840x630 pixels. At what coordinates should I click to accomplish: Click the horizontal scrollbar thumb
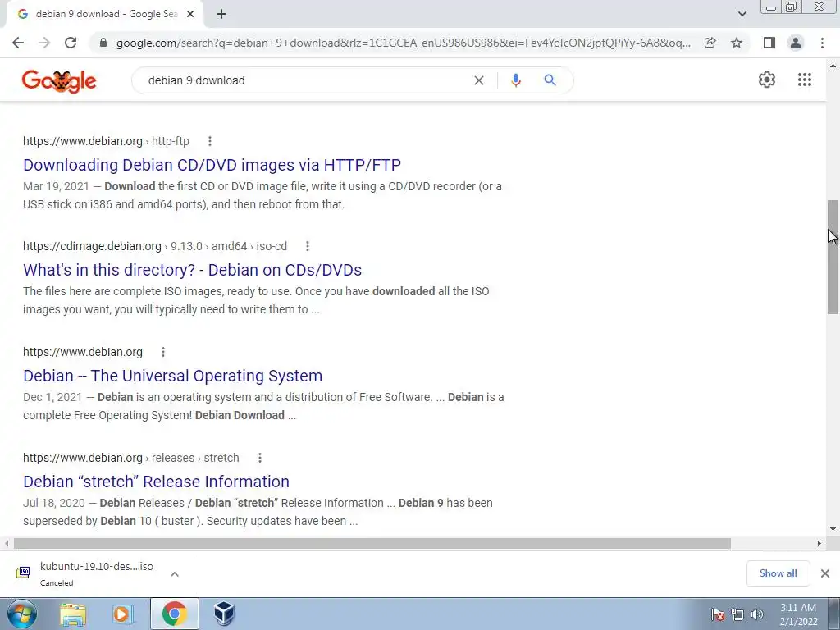pyautogui.click(x=372, y=544)
